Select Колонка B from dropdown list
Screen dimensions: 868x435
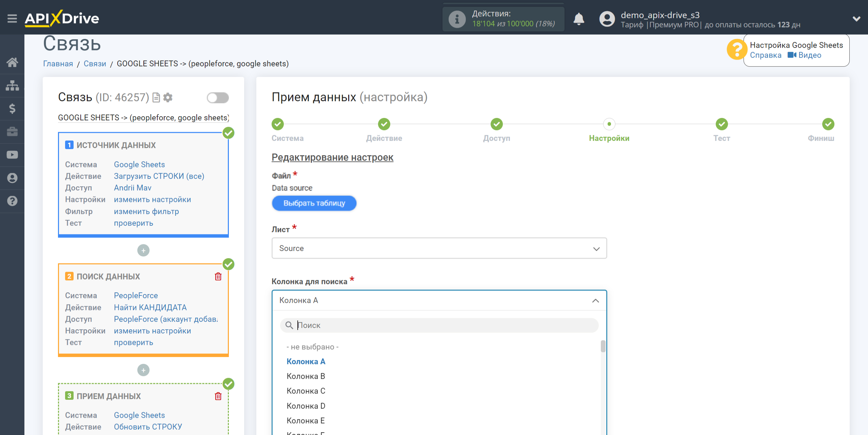pyautogui.click(x=306, y=376)
